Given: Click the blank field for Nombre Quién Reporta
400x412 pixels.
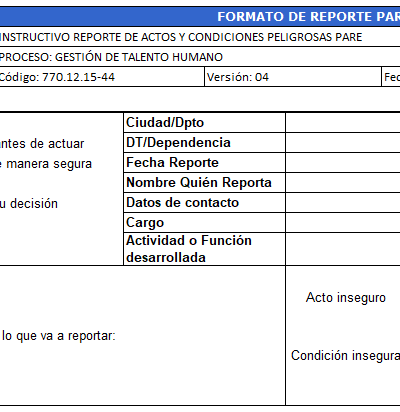Looking at the screenshot, I should point(343,183).
